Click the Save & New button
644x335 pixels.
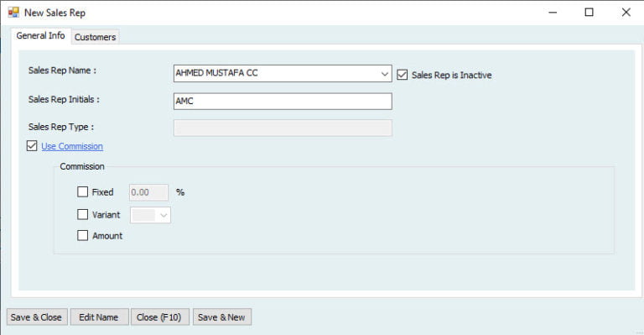221,317
